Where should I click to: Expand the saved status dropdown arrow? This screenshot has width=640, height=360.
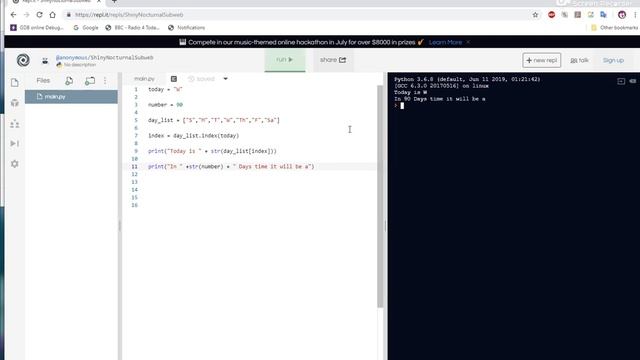[x=225, y=79]
